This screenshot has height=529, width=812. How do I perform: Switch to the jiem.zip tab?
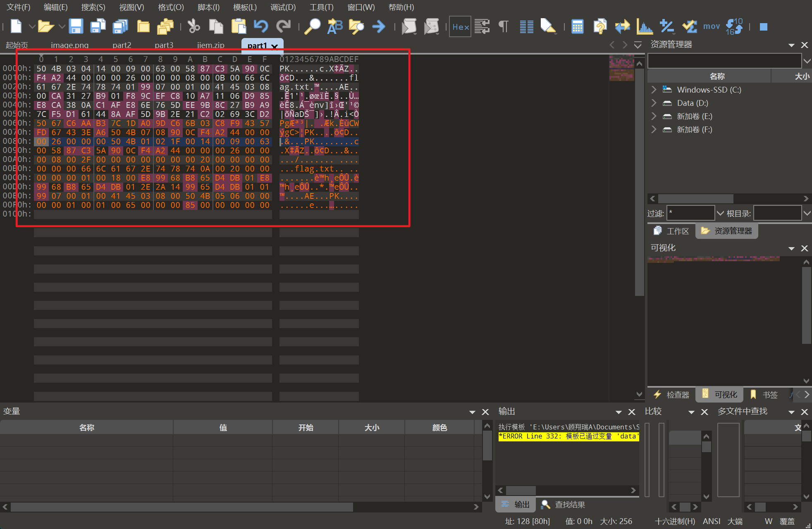click(211, 45)
